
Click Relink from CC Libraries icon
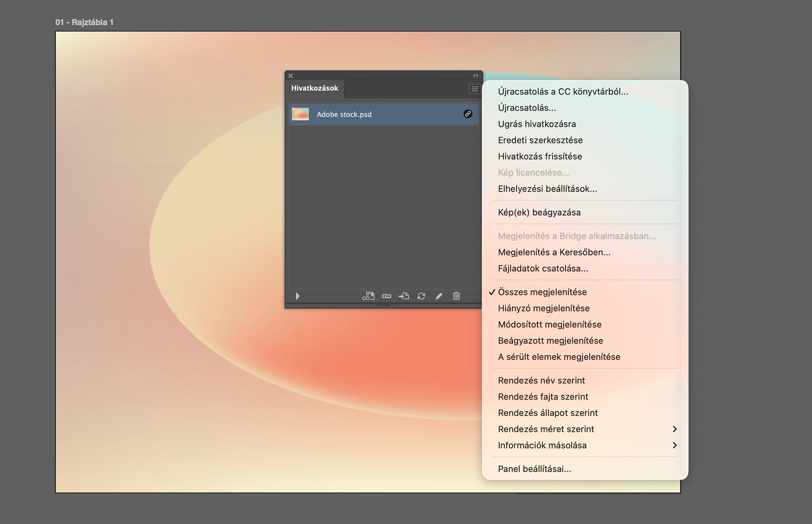coord(368,296)
